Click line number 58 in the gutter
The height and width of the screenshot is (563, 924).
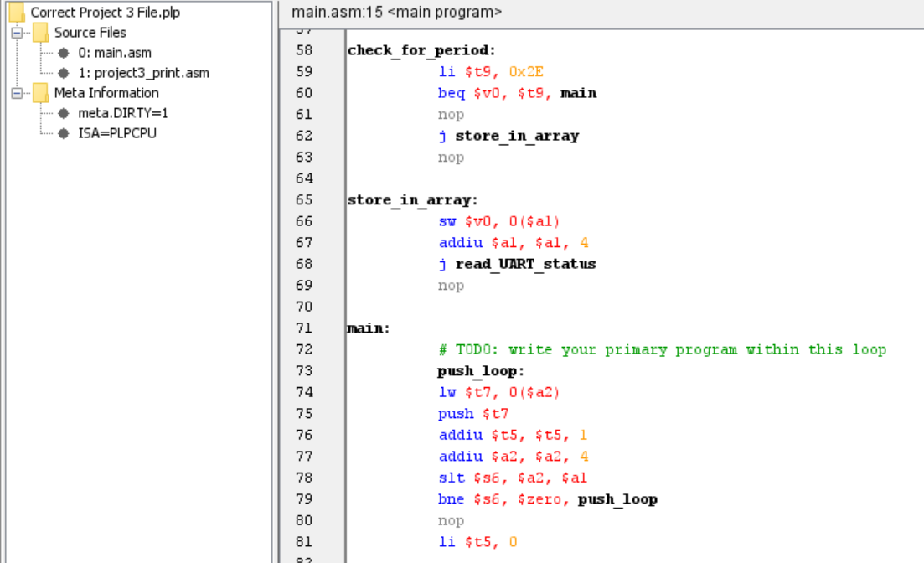[303, 50]
